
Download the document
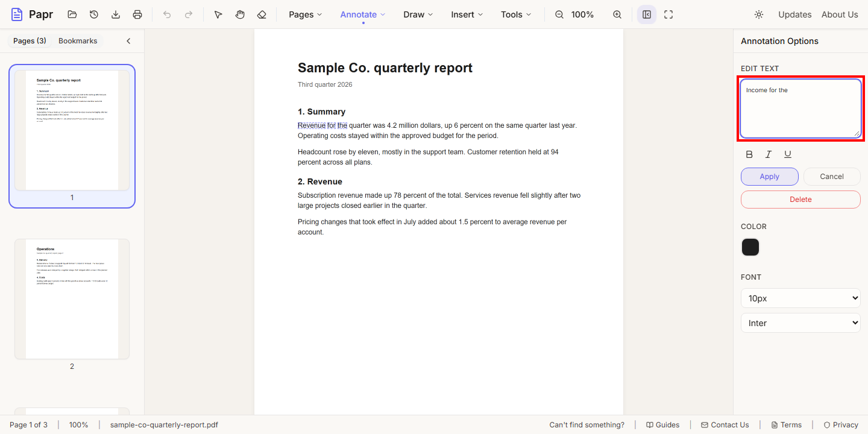116,14
